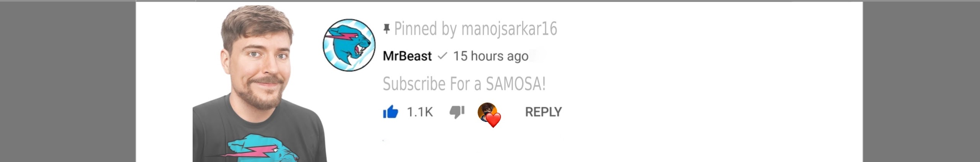Click the red heart icon
Viewport: 980px width, 162px height.
point(493,120)
